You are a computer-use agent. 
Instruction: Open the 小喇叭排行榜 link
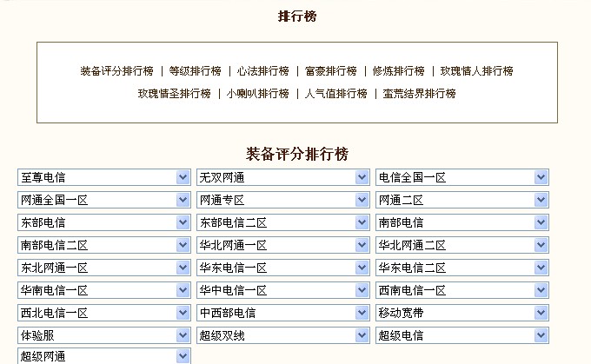pyautogui.click(x=258, y=94)
